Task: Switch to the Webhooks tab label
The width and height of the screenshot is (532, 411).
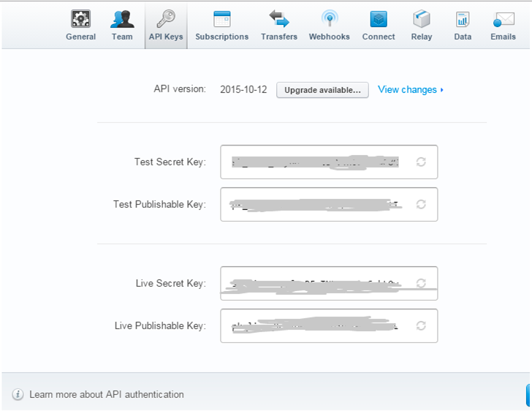Action: click(330, 37)
